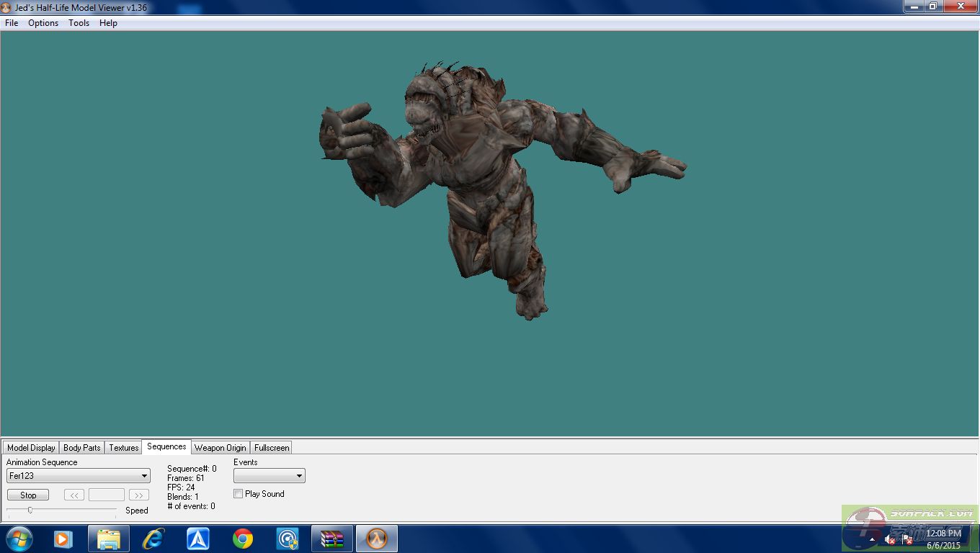
Task: Select the Sequences tab
Action: click(x=166, y=446)
